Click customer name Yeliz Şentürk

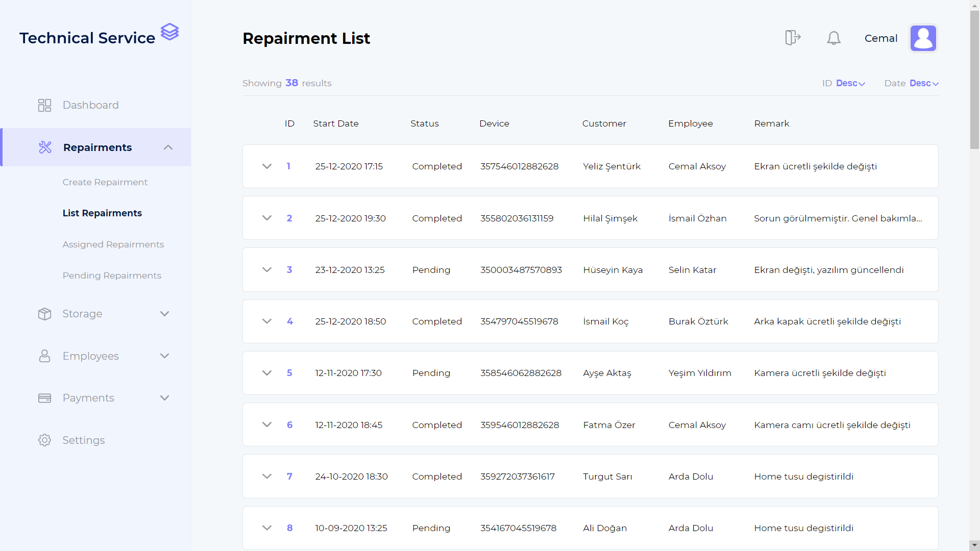point(612,166)
